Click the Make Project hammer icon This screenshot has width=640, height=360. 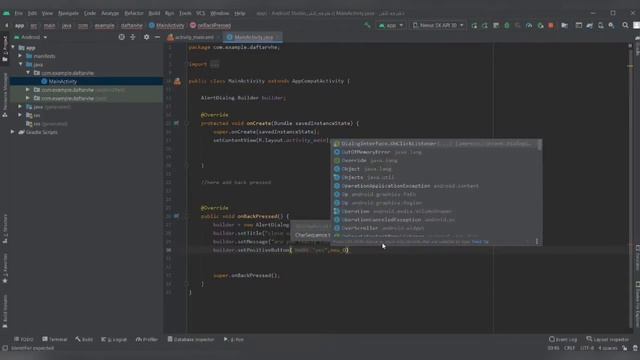(x=367, y=25)
